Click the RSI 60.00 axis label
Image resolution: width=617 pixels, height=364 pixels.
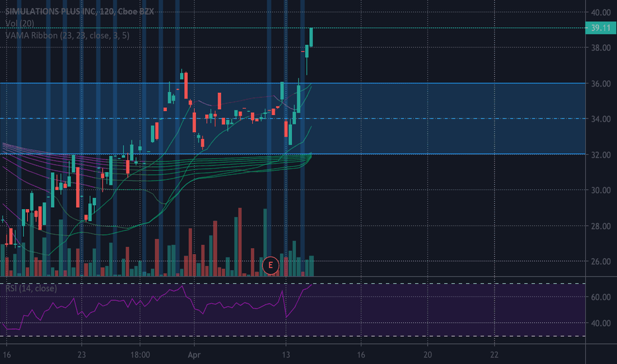pos(600,296)
